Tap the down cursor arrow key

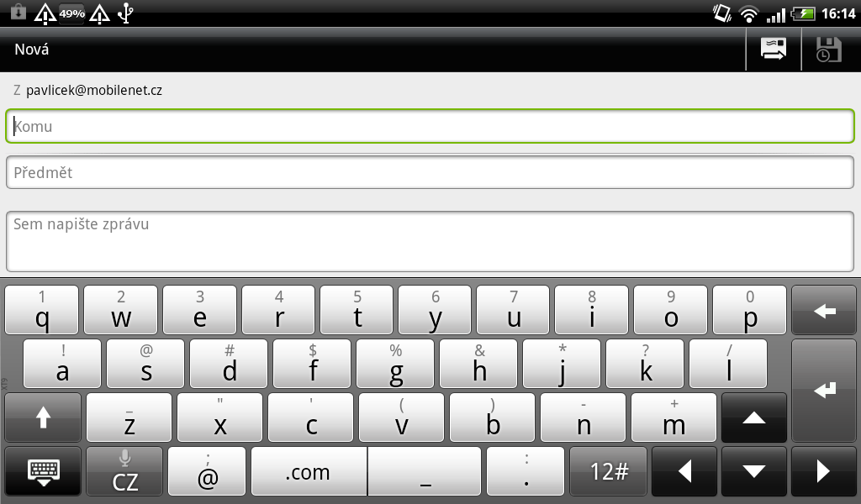point(754,471)
